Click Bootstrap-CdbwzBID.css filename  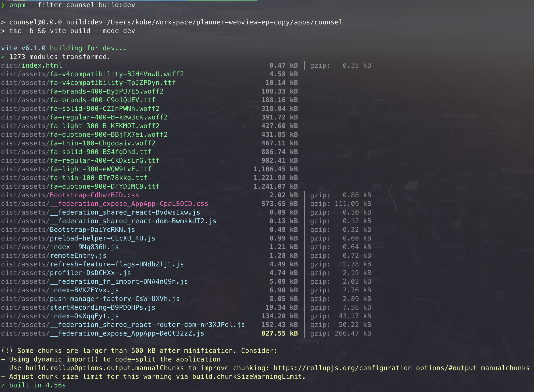click(95, 195)
